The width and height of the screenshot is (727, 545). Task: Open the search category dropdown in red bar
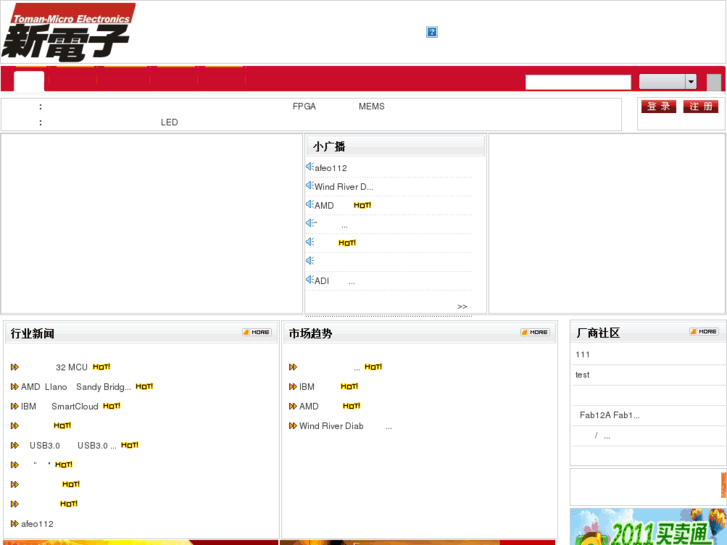coord(668,82)
